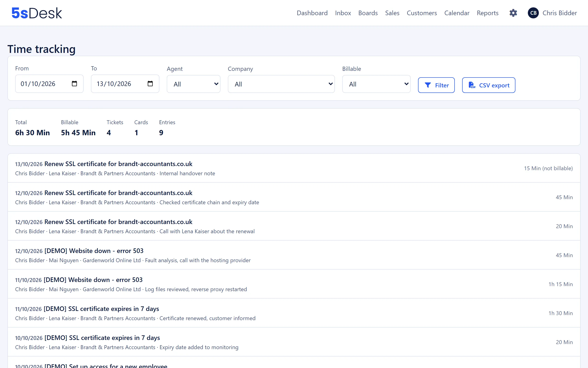The image size is (588, 368).
Task: Open the To date calendar picker icon
Action: [150, 84]
